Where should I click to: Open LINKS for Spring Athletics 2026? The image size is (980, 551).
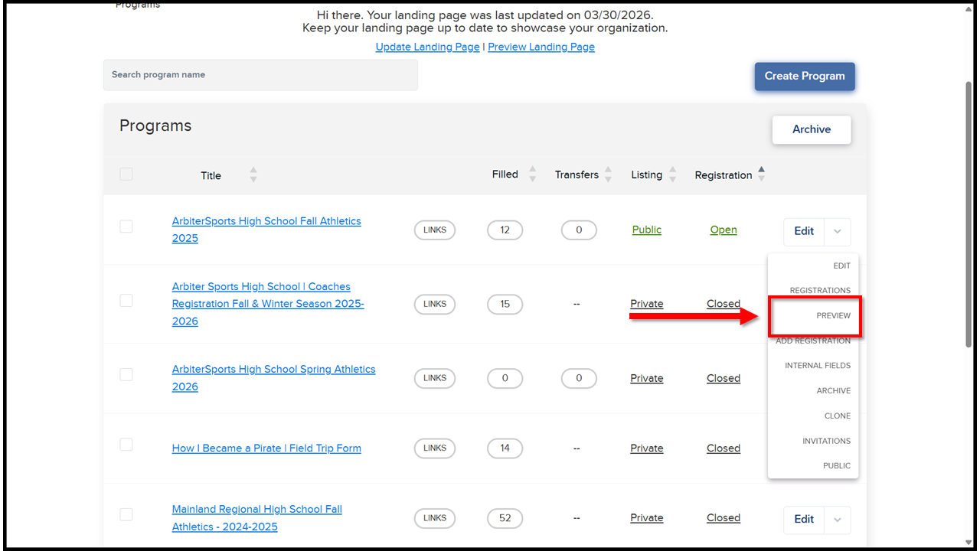435,378
